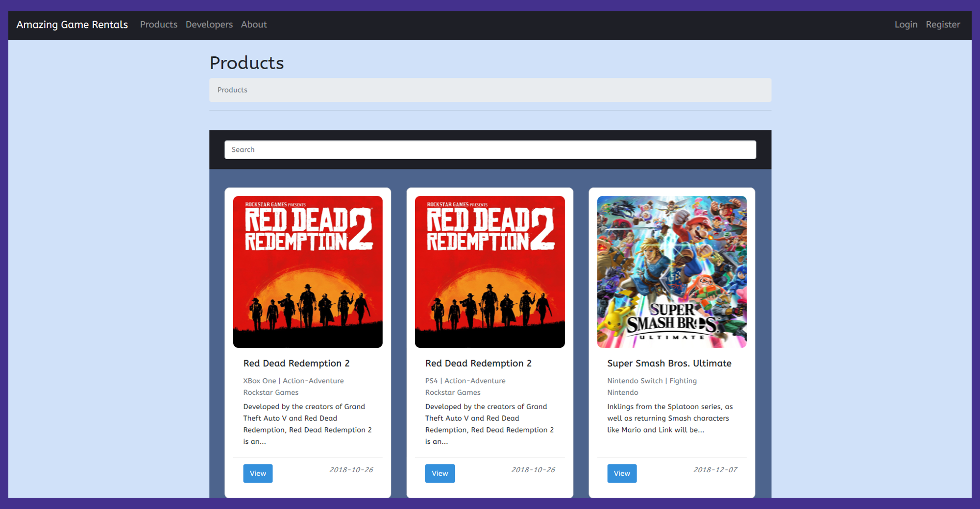Click the Products breadcrumb item
This screenshot has height=509, width=980.
232,90
